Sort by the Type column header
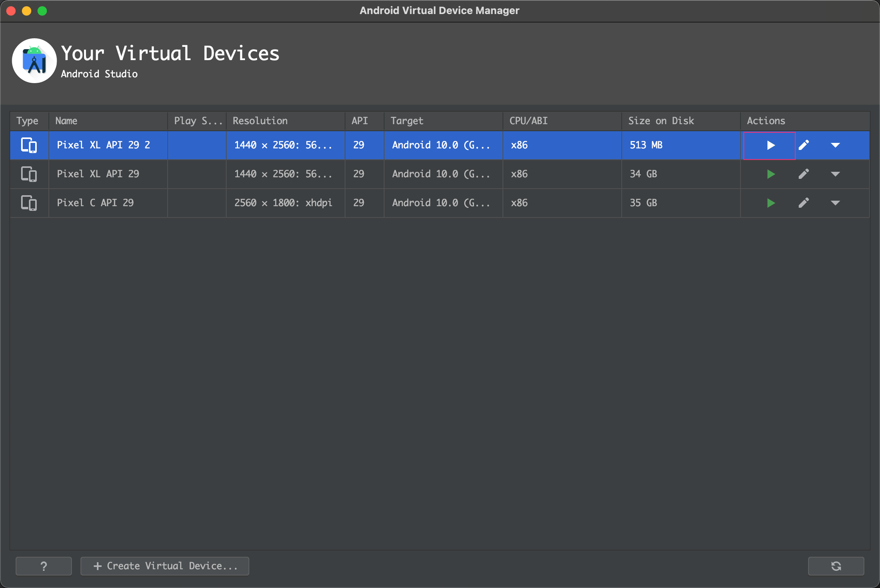The image size is (880, 588). 29,121
